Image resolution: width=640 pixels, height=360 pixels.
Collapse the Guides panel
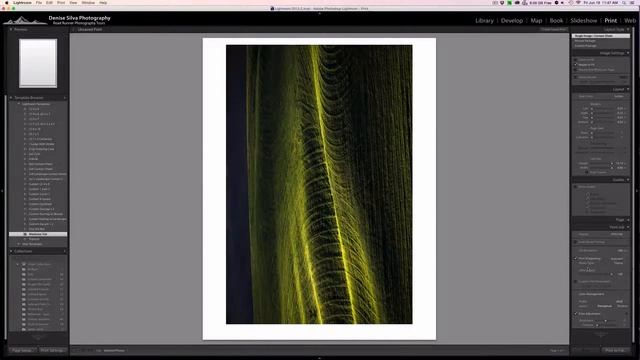628,180
